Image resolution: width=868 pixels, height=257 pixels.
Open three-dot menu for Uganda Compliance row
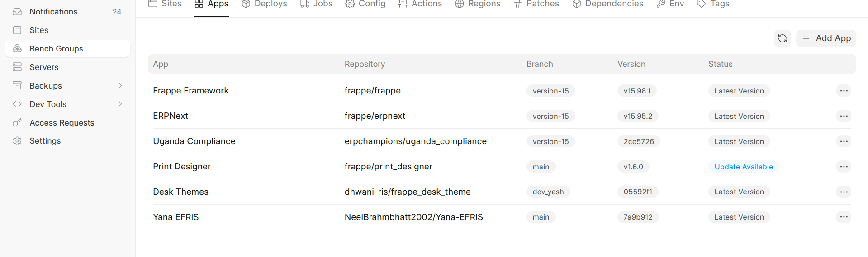coord(844,141)
